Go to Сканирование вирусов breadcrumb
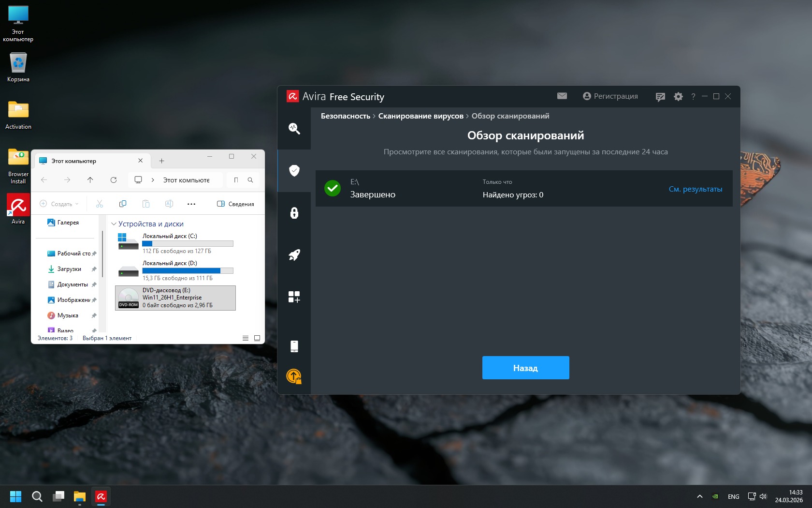Viewport: 812px width, 508px height. 420,116
